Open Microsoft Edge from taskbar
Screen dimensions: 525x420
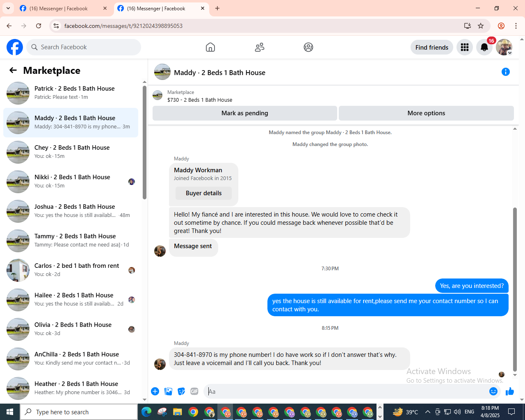146,412
